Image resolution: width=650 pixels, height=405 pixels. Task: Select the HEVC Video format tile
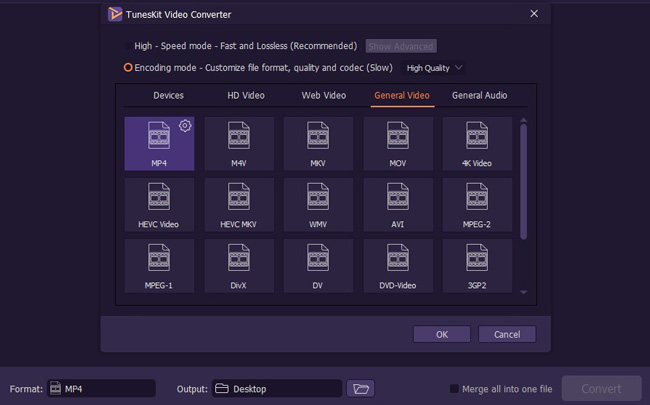[159, 205]
